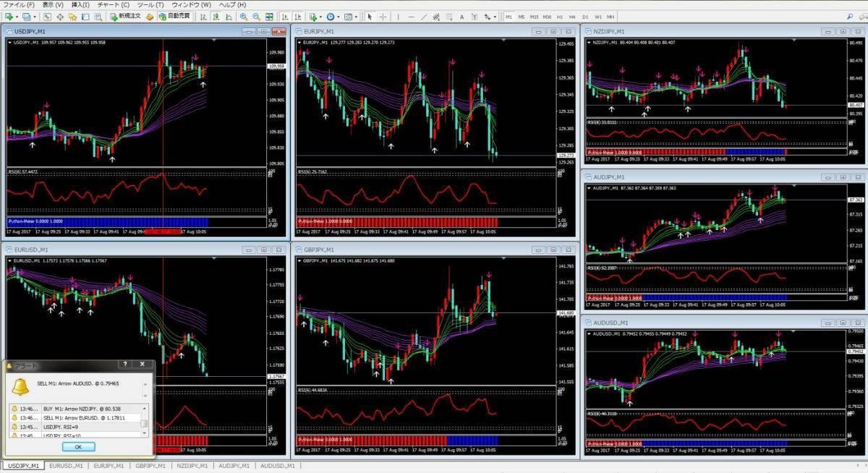The height and width of the screenshot is (473, 868).
Task: Insert a text label tool
Action: (473, 17)
